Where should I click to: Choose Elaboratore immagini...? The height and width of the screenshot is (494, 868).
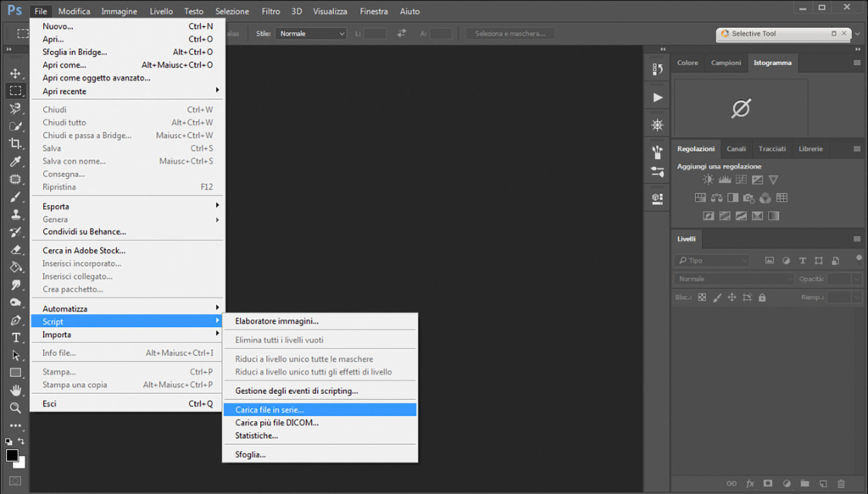tap(320, 321)
